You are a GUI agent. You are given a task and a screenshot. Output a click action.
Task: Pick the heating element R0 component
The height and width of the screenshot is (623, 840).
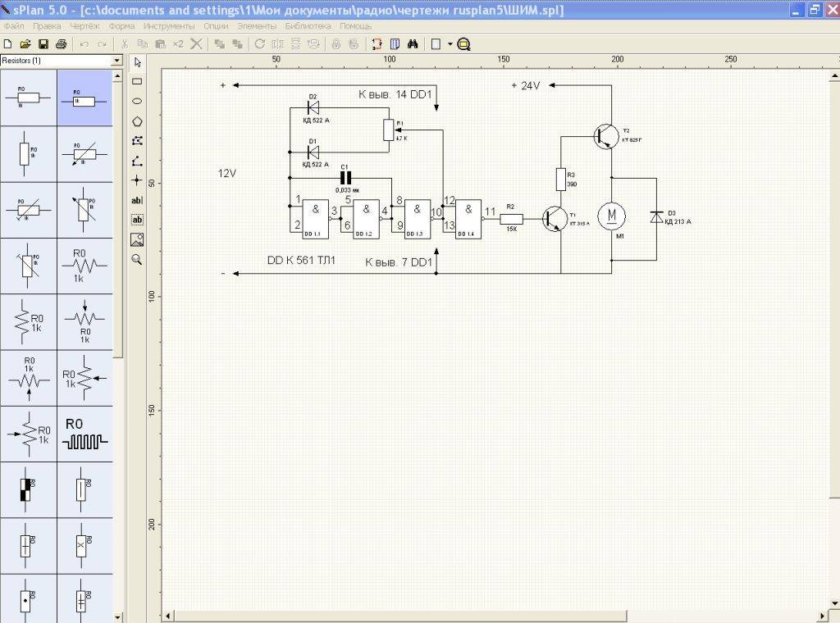(x=84, y=434)
